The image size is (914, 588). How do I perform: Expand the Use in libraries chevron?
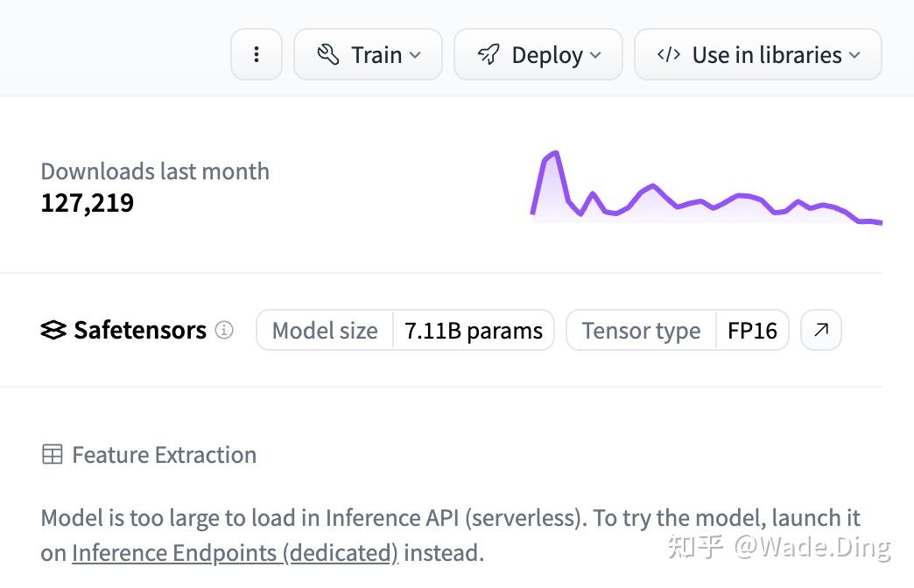(854, 55)
